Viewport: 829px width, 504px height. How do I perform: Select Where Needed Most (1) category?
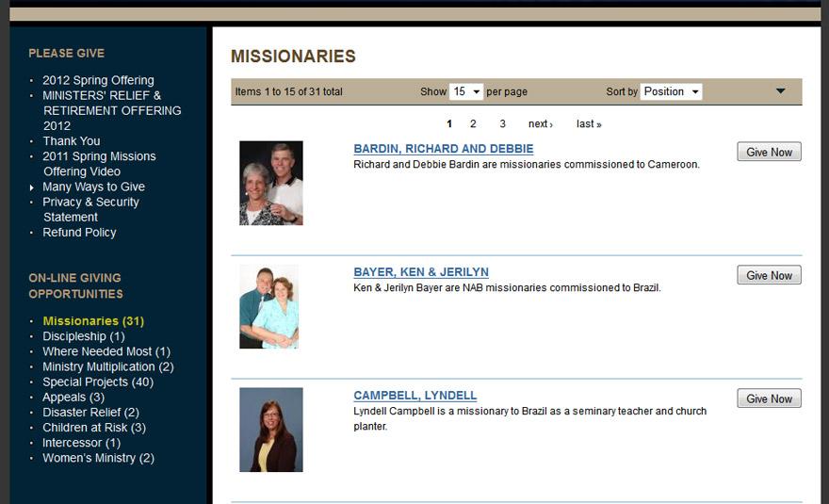pos(106,351)
